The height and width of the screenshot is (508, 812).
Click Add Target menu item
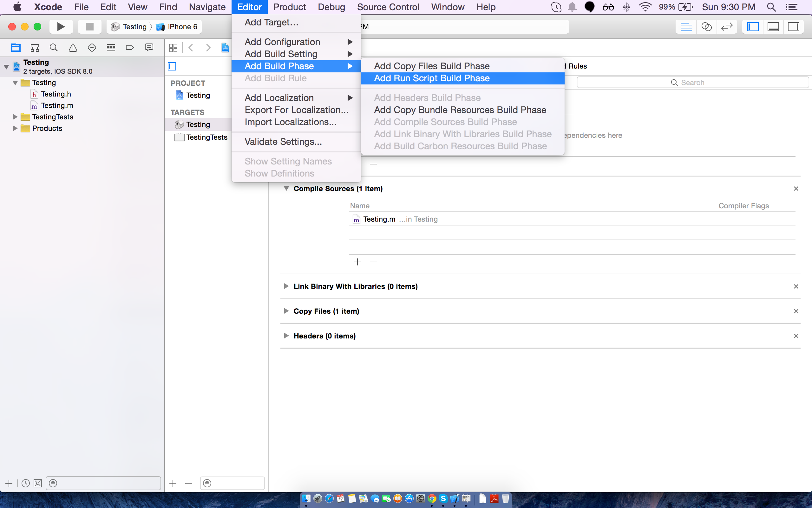296,22
